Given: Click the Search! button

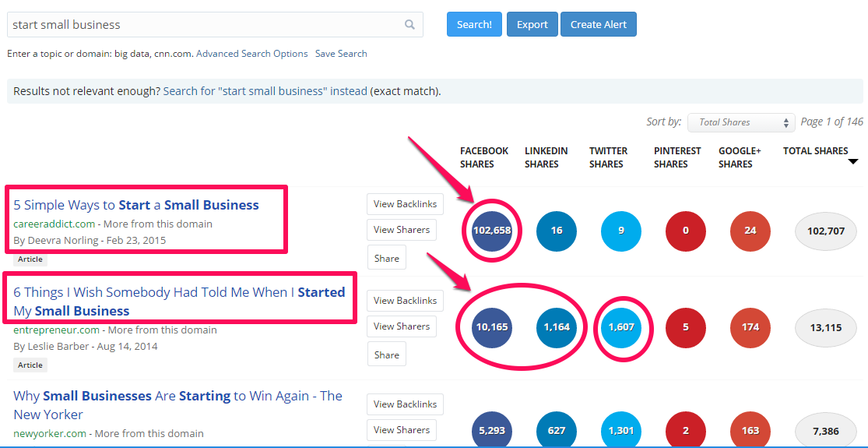Looking at the screenshot, I should point(474,24).
